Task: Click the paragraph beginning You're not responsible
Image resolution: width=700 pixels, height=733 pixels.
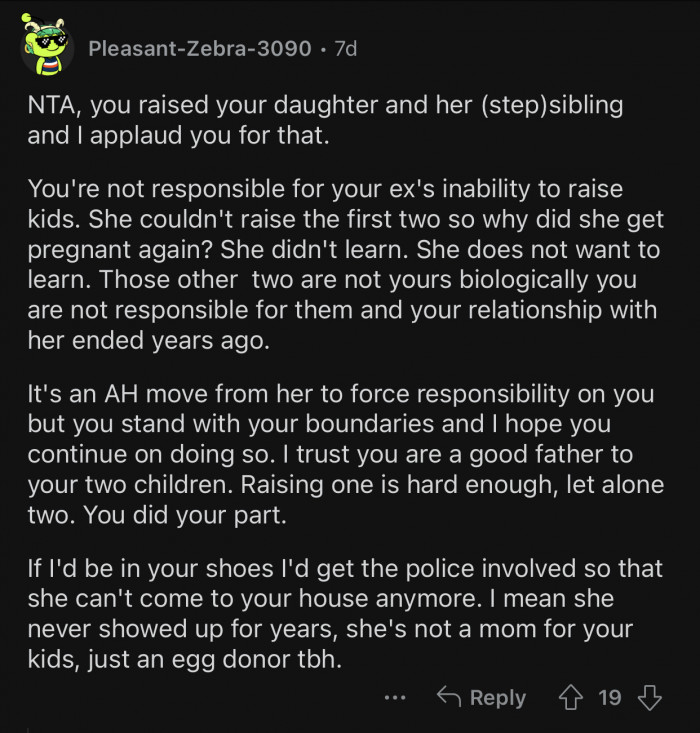Action: [346, 265]
